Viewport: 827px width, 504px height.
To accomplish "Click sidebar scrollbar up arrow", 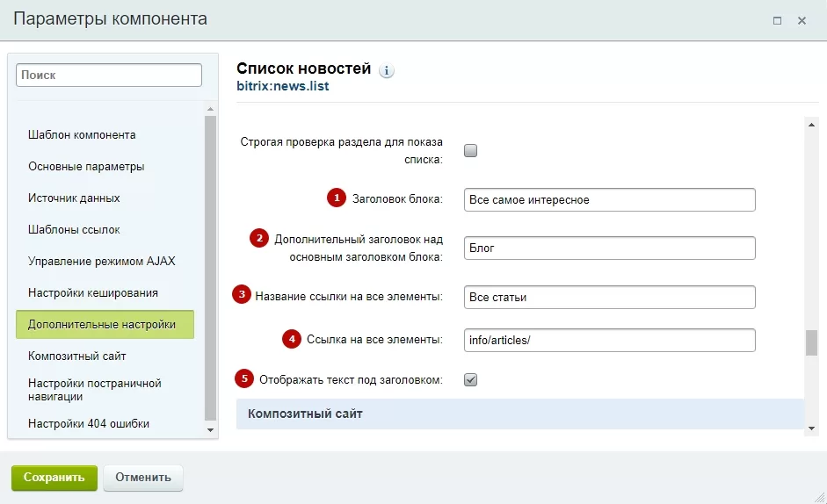I will point(210,109).
